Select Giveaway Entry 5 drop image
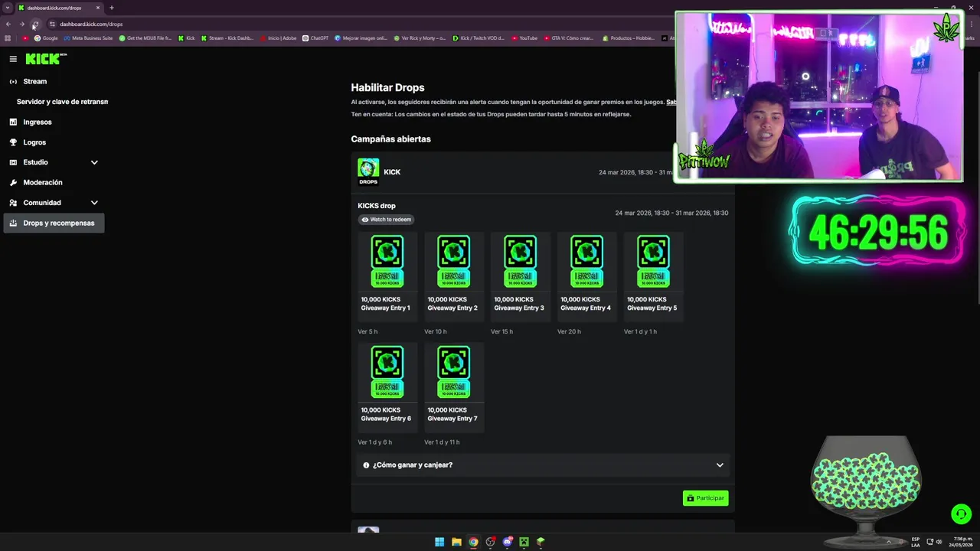This screenshot has width=980, height=551. (653, 262)
